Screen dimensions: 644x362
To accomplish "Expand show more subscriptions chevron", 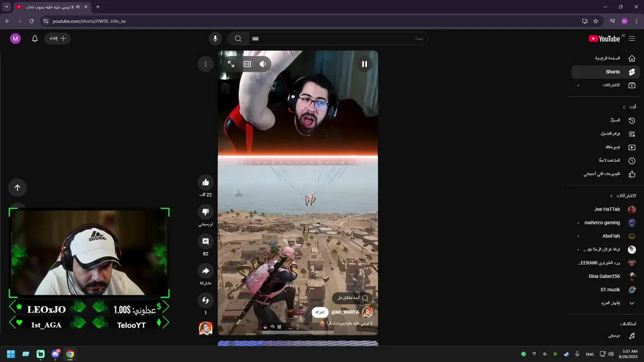I will click(632, 303).
